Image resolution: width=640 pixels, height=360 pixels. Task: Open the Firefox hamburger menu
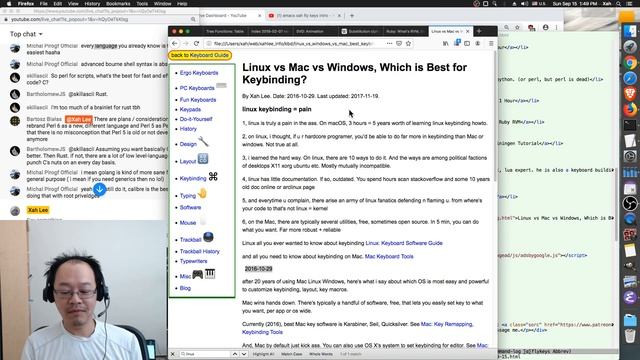pos(491,43)
